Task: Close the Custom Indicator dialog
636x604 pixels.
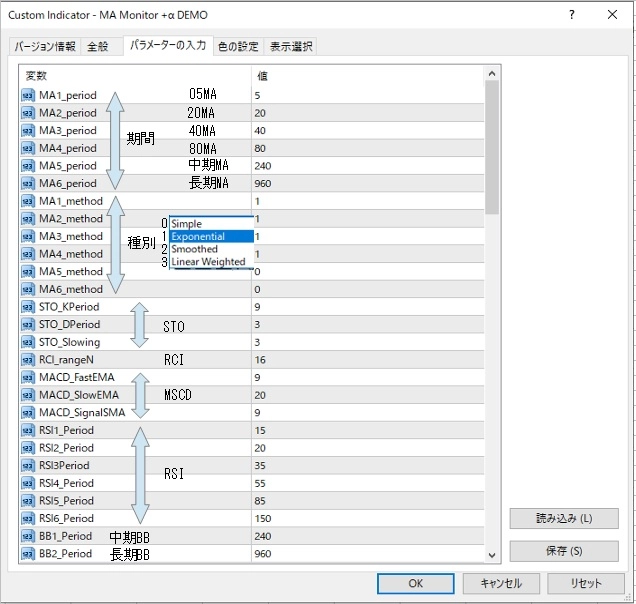Action: click(612, 15)
